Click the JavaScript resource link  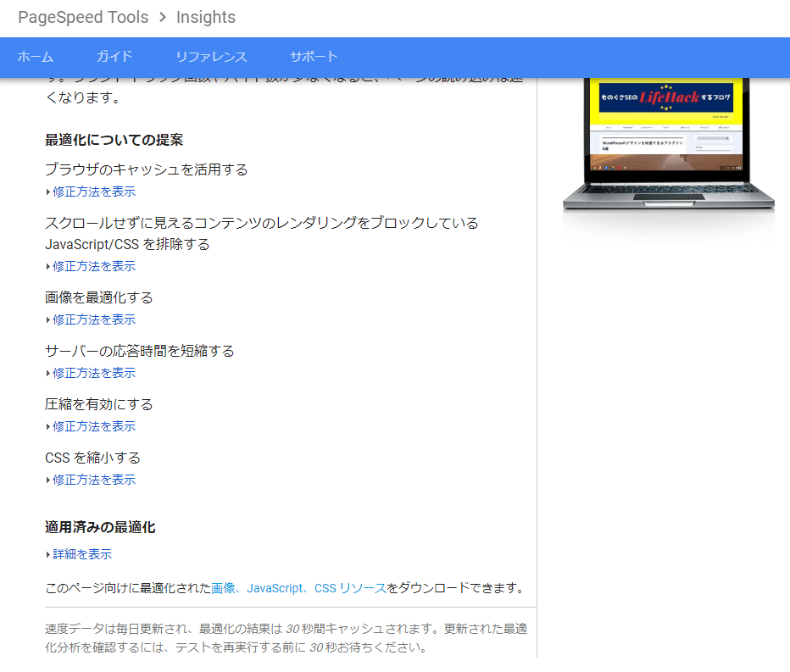pyautogui.click(x=274, y=587)
